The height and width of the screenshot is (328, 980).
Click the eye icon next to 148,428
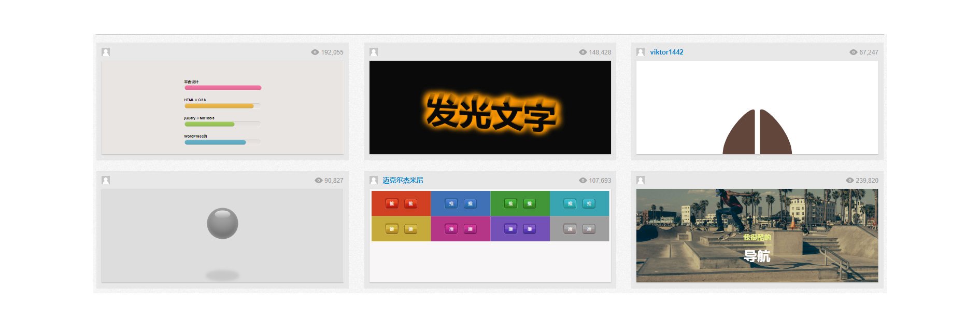[583, 52]
